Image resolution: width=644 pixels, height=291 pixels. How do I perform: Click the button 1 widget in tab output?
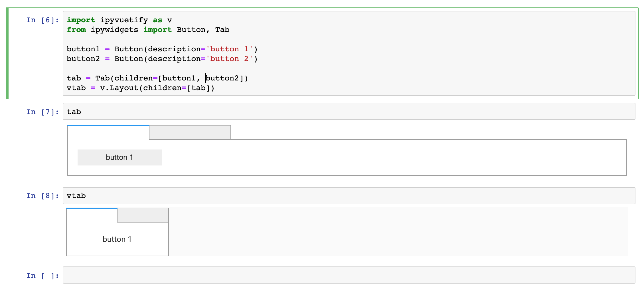(120, 157)
